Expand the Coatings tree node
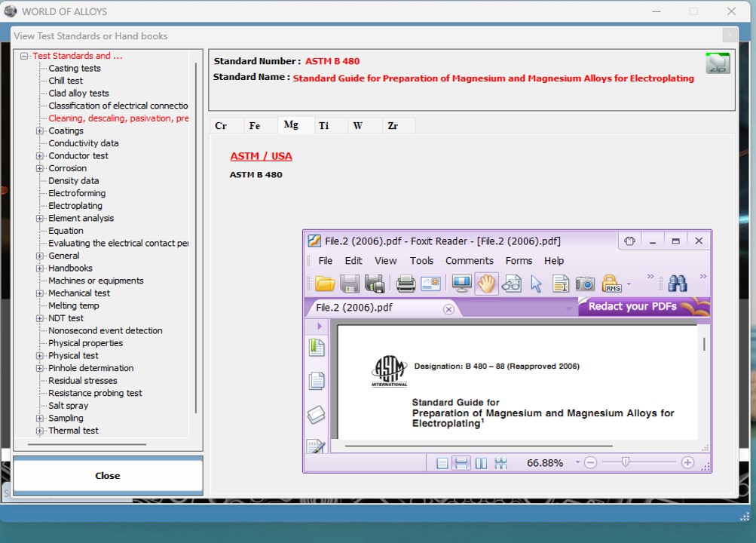Viewport: 756px width, 543px height. point(39,130)
